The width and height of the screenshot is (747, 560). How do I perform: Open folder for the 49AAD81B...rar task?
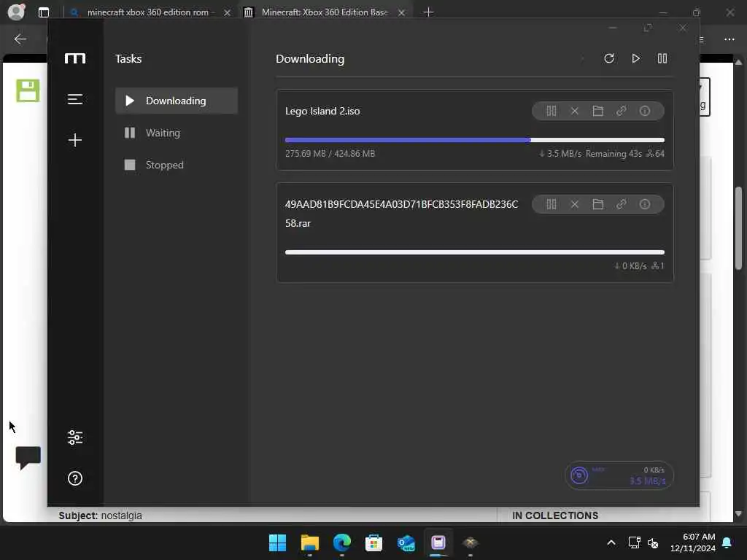598,204
